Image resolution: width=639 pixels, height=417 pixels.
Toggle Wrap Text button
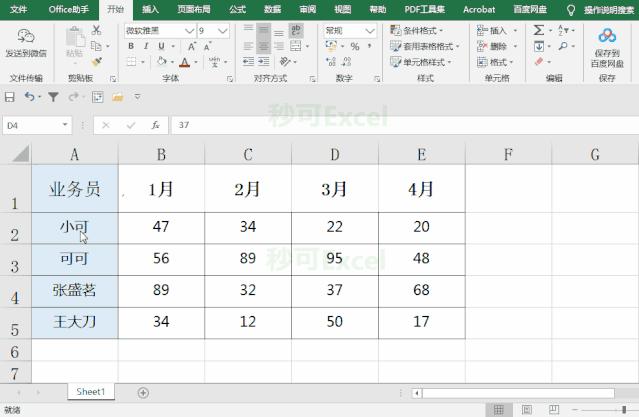296,30
